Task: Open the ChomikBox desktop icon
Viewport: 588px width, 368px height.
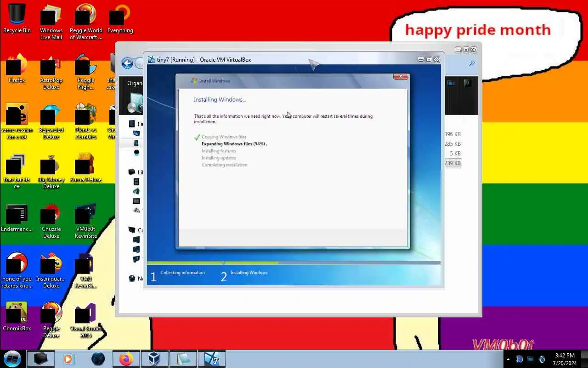Action: tap(17, 316)
